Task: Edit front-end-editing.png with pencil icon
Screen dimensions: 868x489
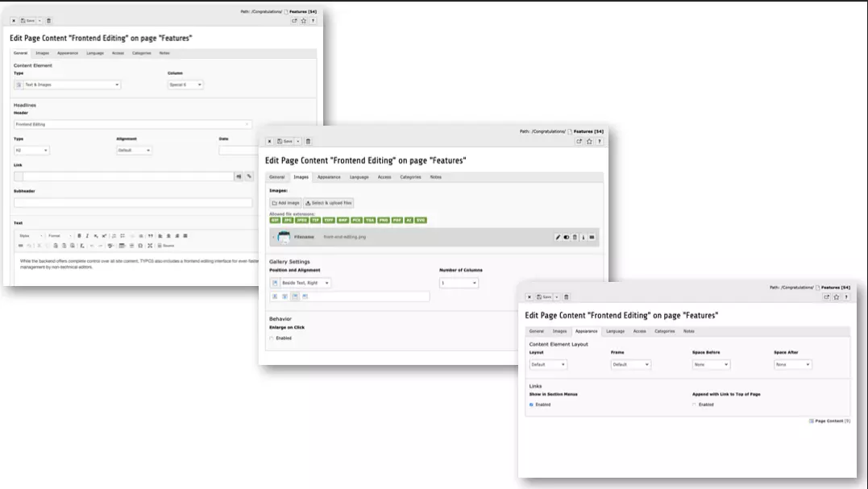Action: pyautogui.click(x=558, y=238)
